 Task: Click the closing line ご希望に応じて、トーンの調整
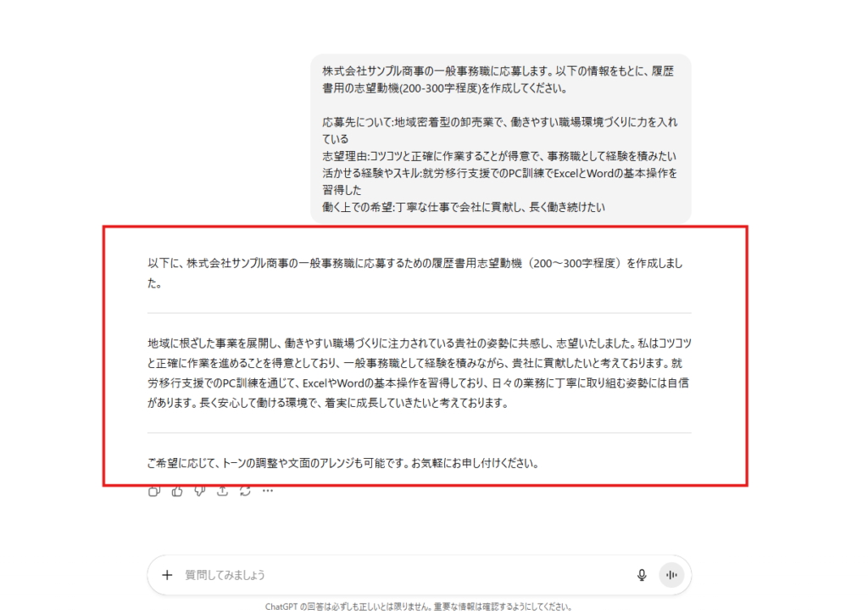(x=342, y=463)
